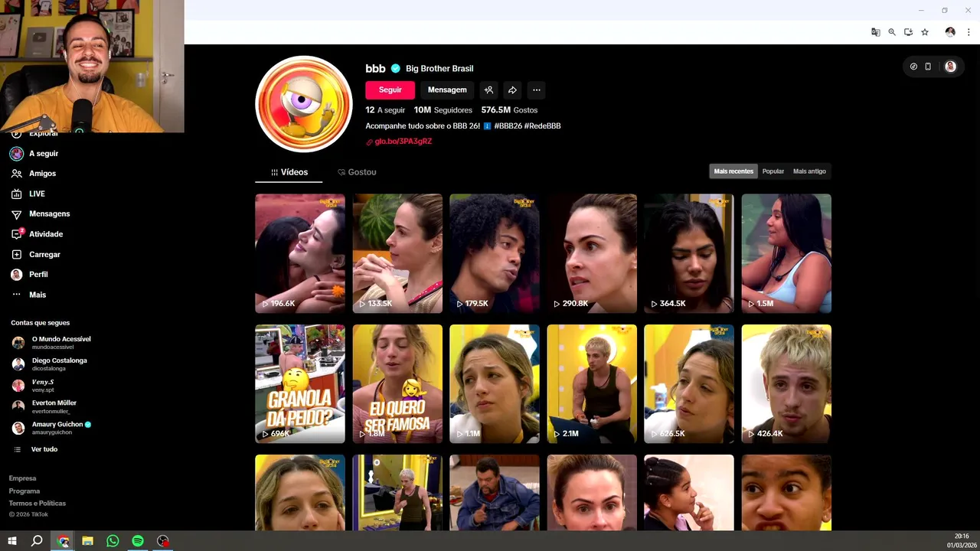Click the Chrome translate page icon
The width and height of the screenshot is (980, 551).
[875, 32]
